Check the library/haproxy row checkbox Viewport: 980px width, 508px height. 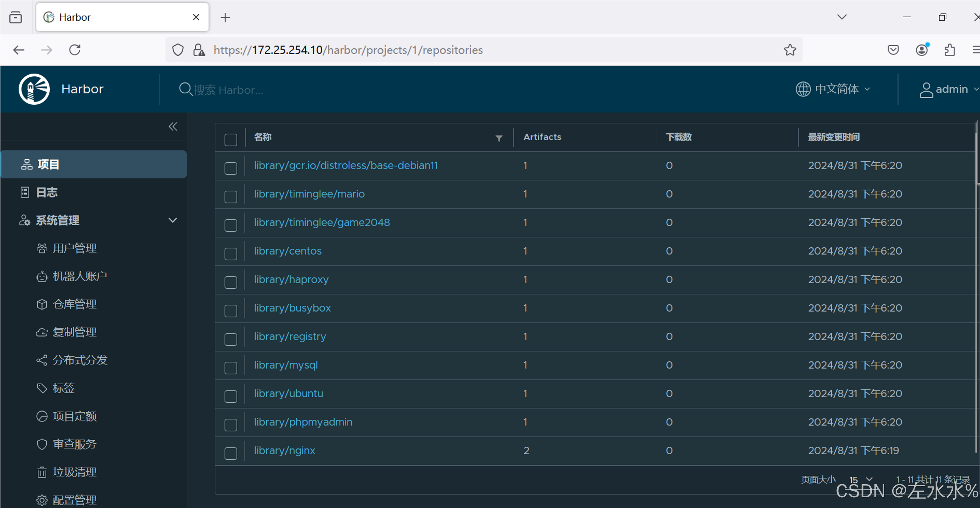click(231, 282)
